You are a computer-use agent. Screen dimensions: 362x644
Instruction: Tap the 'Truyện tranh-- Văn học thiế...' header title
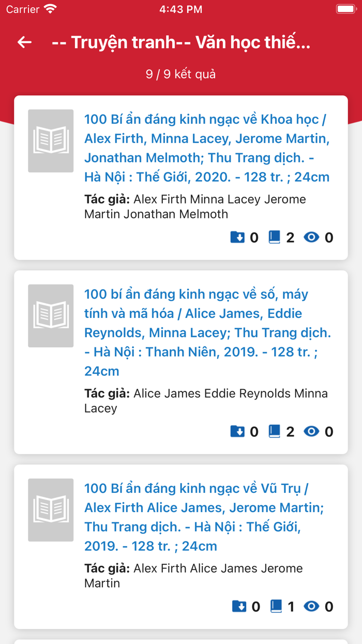181,42
